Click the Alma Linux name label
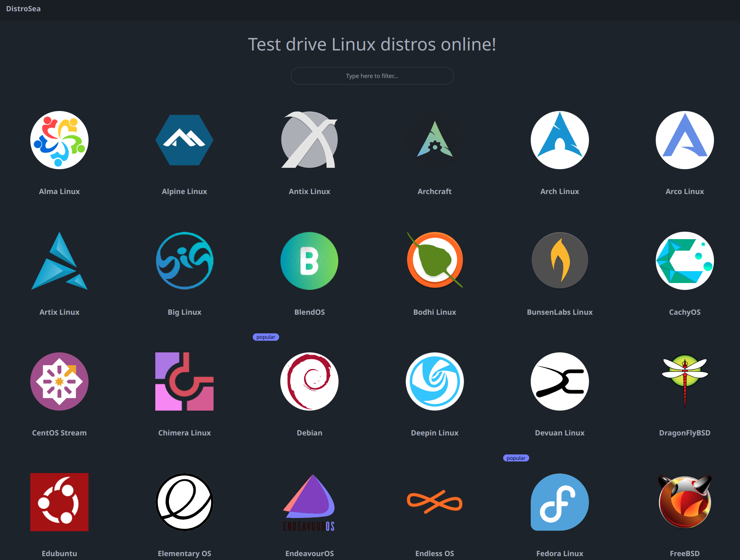The height and width of the screenshot is (560, 740). (59, 191)
